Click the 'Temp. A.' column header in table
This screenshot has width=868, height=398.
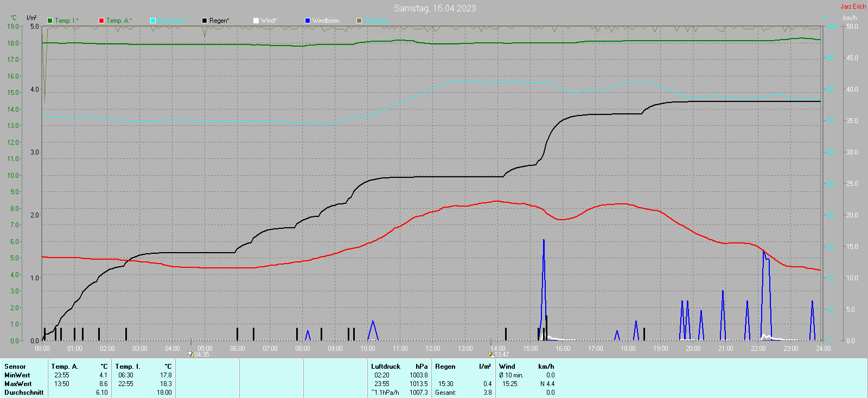65,367
